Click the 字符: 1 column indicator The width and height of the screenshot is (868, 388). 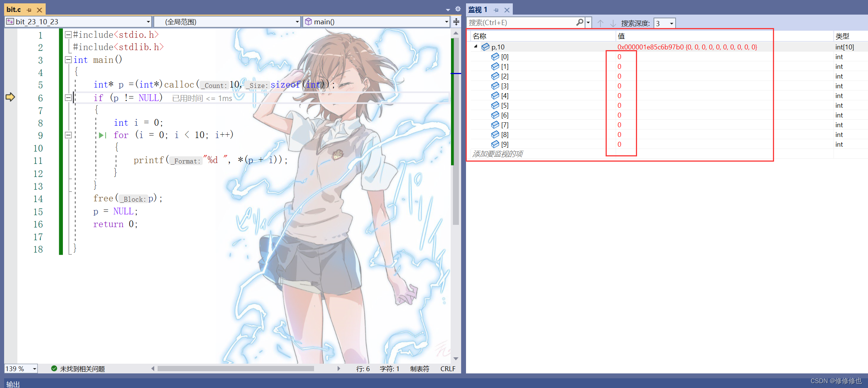390,369
